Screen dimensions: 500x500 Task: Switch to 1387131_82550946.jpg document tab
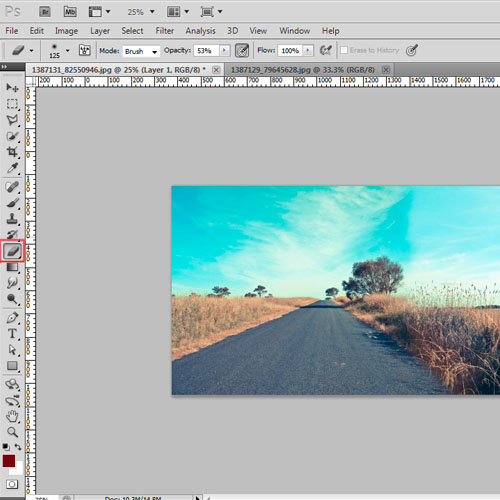[x=119, y=70]
